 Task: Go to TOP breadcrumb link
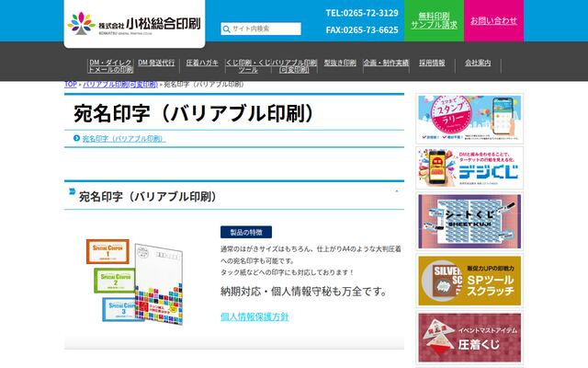pos(71,84)
